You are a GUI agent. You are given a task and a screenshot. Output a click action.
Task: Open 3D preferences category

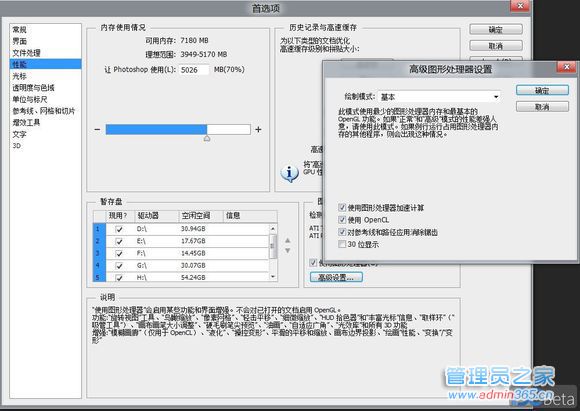[x=17, y=146]
